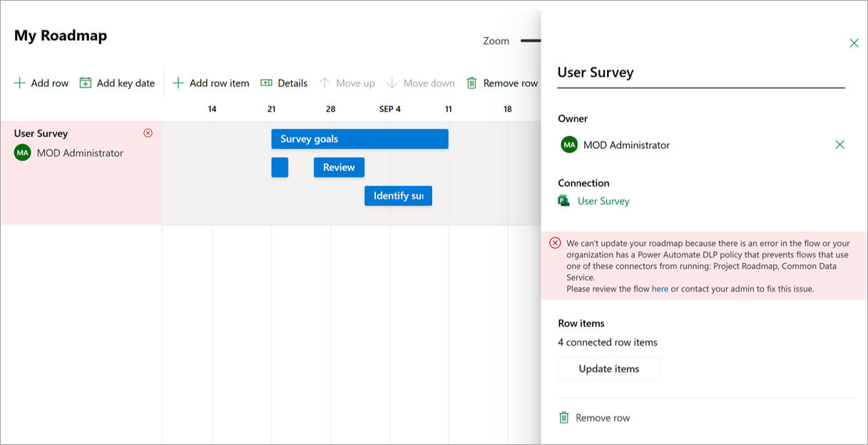Click the Add row plus icon

point(19,83)
